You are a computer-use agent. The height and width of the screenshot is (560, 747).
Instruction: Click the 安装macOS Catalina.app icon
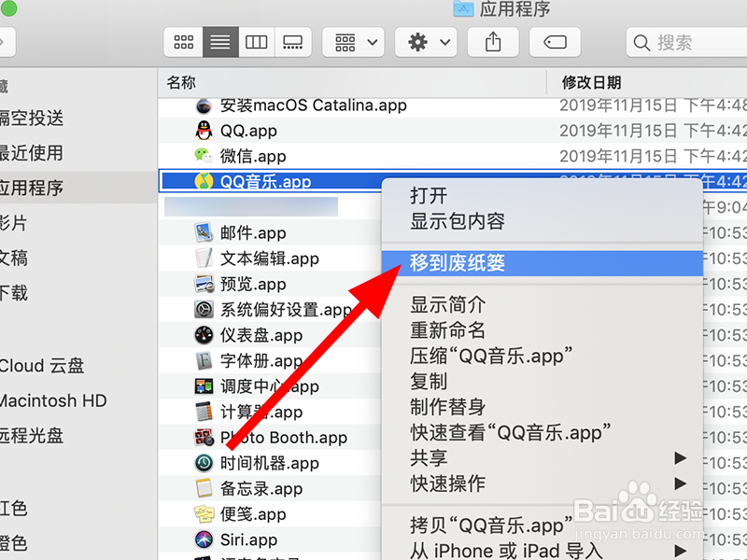[204, 105]
